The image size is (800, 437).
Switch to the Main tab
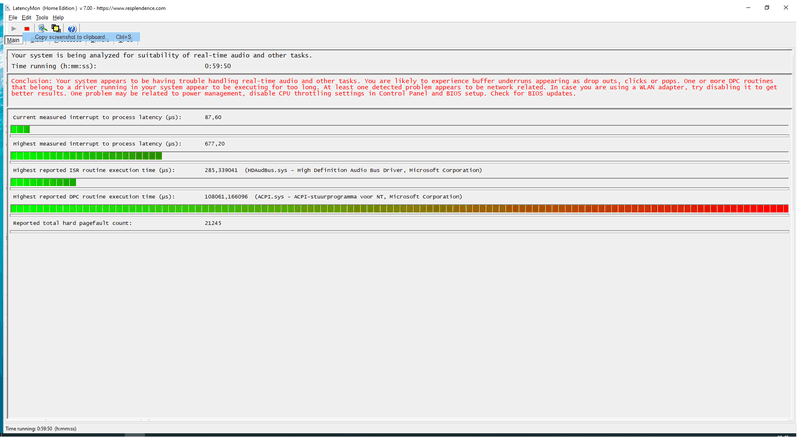coord(13,40)
